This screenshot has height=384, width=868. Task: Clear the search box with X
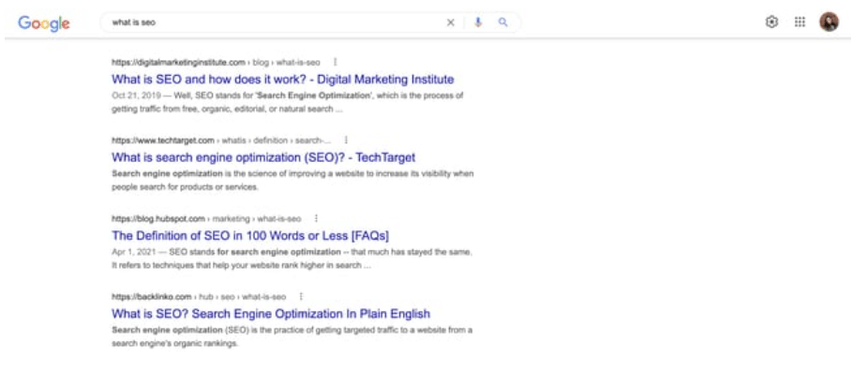click(451, 22)
